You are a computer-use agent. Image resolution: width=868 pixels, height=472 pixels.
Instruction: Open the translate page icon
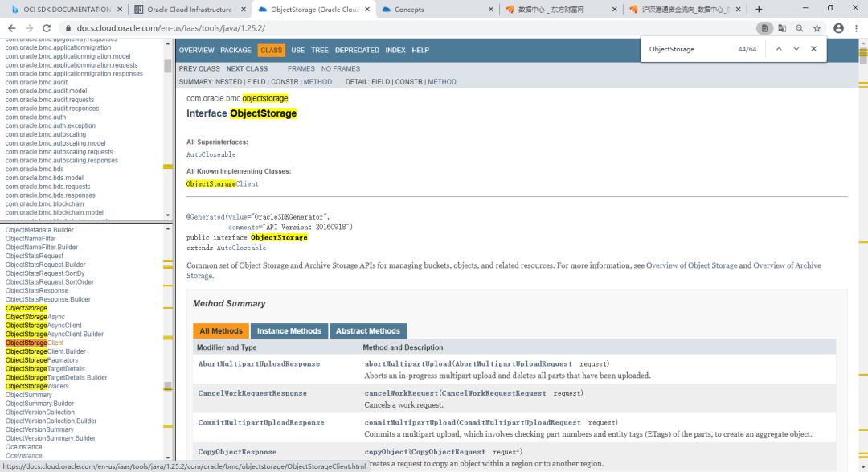tap(782, 28)
